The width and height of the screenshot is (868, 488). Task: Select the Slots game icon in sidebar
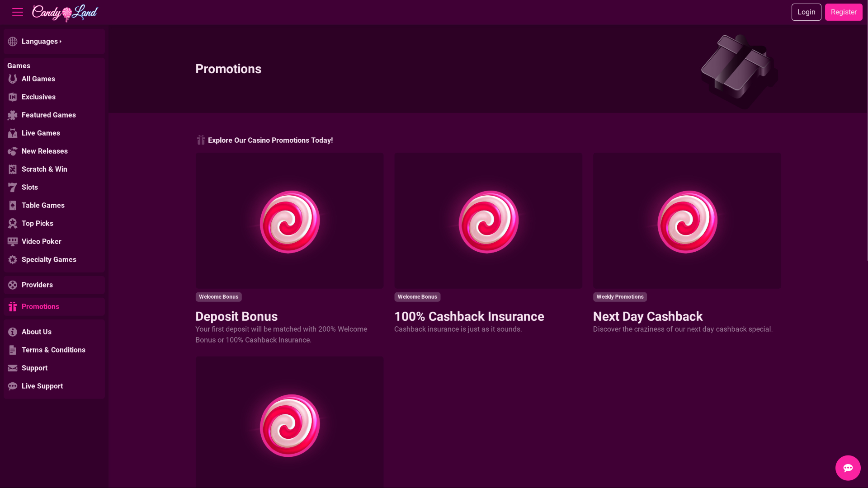(12, 187)
